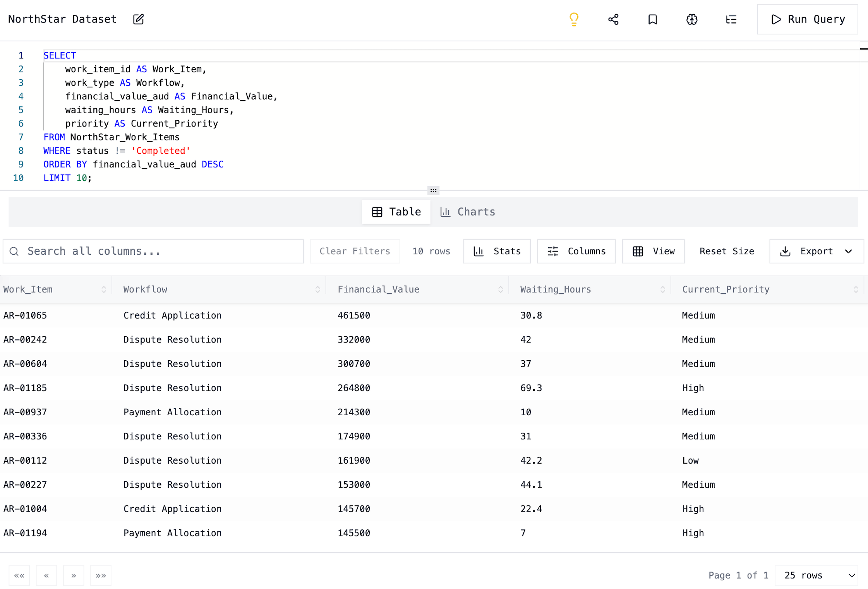The height and width of the screenshot is (589, 868).
Task: Switch to the Table tab
Action: (396, 212)
